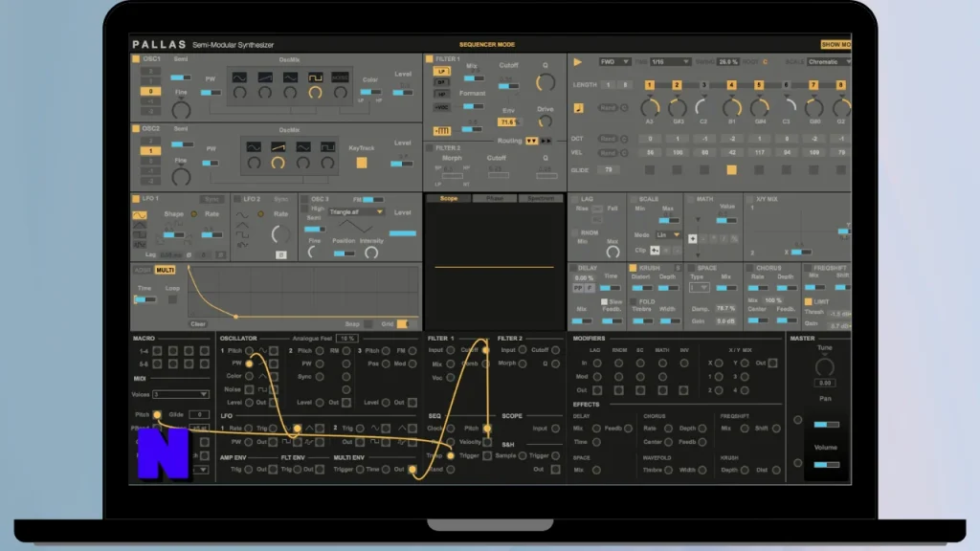The width and height of the screenshot is (980, 551).
Task: Adjust the Master Volume slider
Action: (x=826, y=464)
